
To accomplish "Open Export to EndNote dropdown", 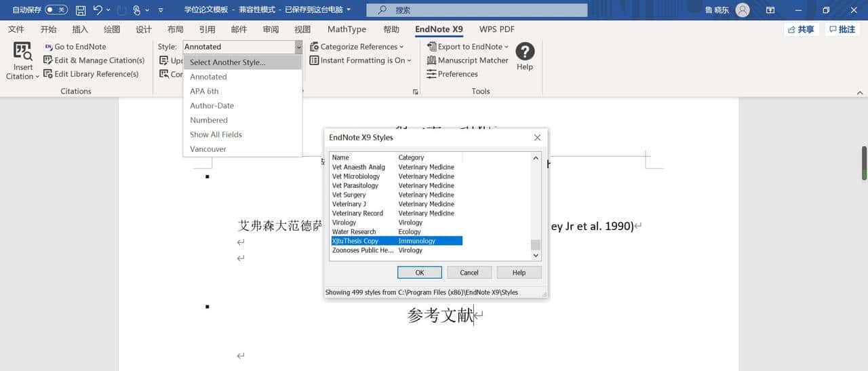I will pyautogui.click(x=468, y=47).
